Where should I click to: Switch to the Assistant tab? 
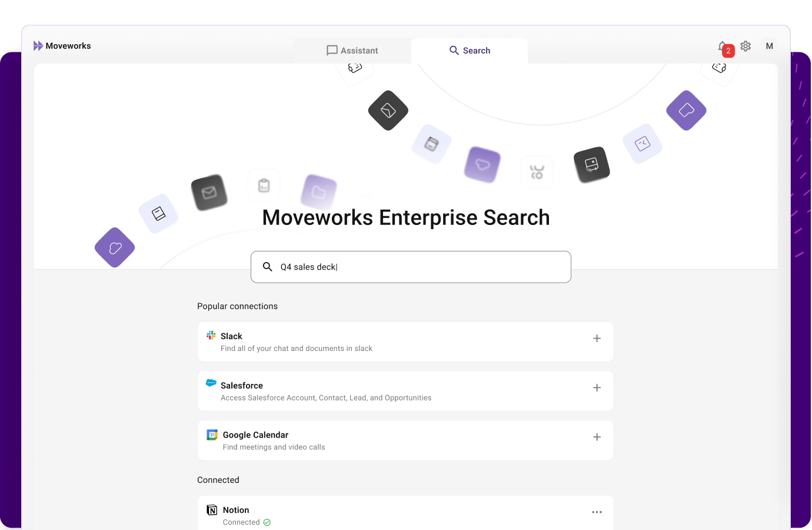(352, 50)
